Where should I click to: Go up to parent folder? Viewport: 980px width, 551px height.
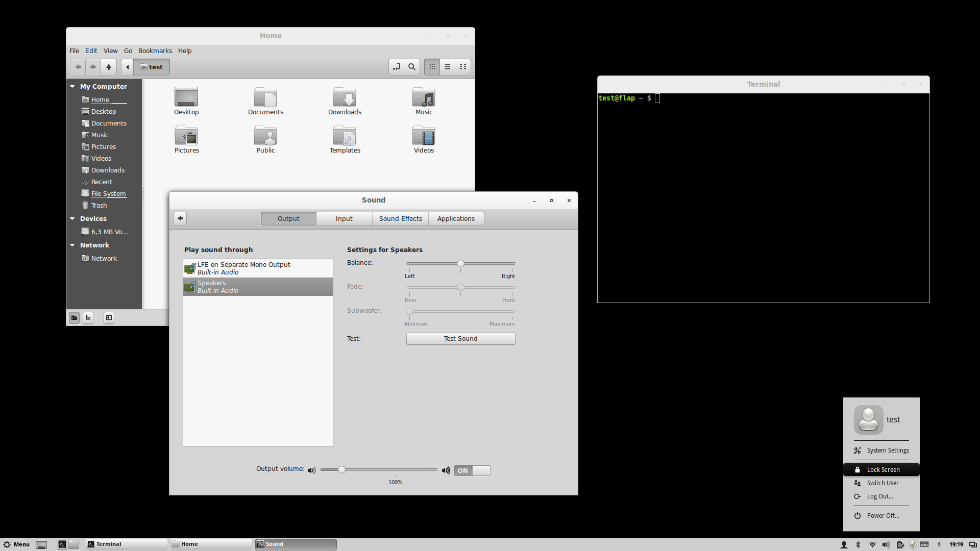click(x=109, y=67)
